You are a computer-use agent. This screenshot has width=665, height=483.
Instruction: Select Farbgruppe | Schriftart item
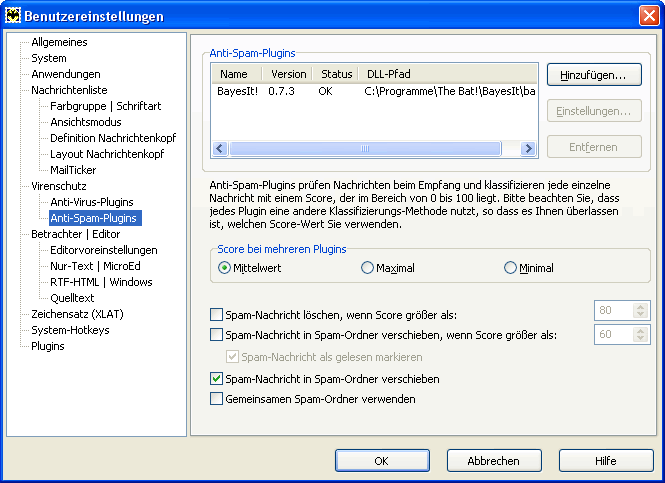coord(106,106)
